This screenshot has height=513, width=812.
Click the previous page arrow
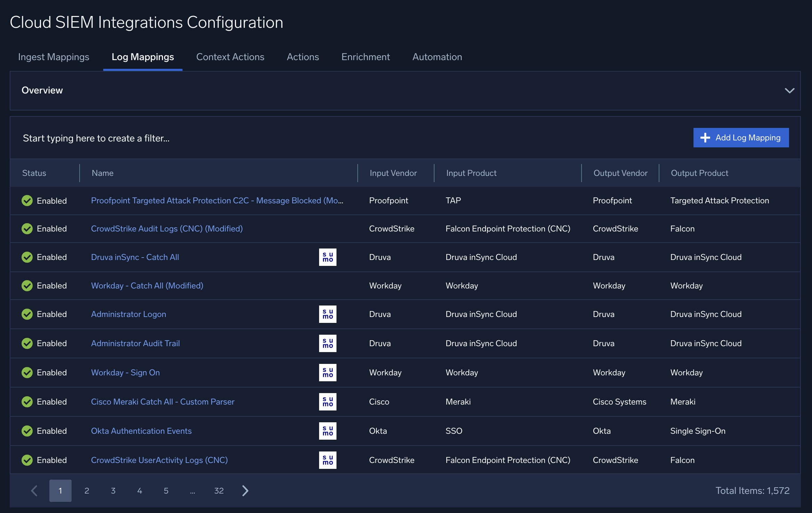coord(34,490)
